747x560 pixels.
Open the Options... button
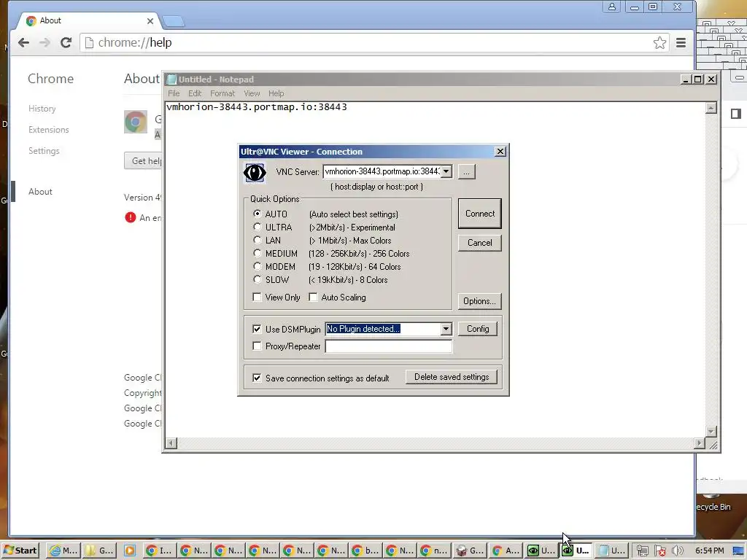[479, 301]
